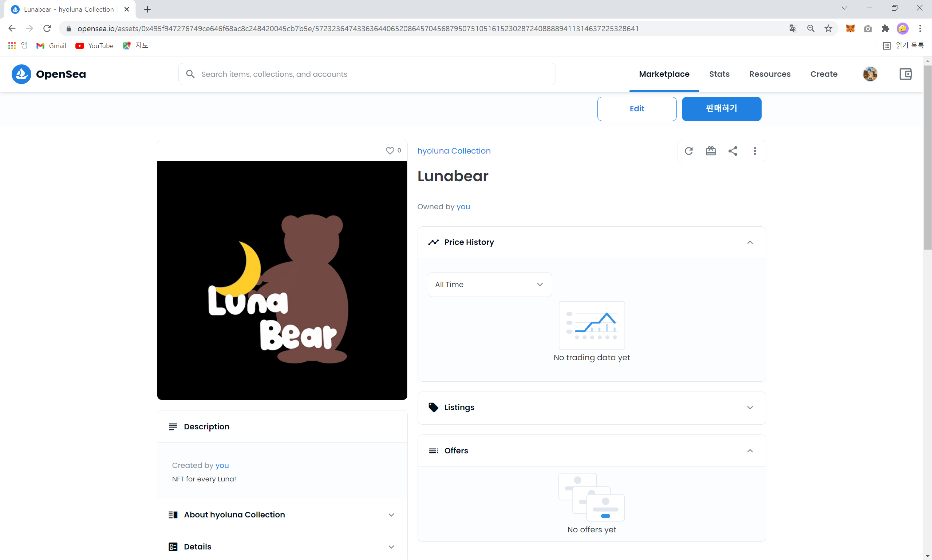Click the refresh metadata icon
The width and height of the screenshot is (932, 560).
point(688,151)
